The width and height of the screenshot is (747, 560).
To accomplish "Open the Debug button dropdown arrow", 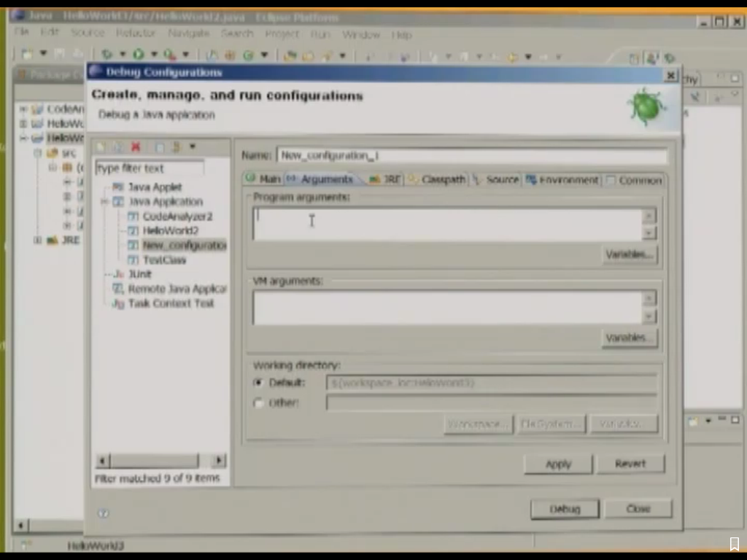I will pos(123,54).
